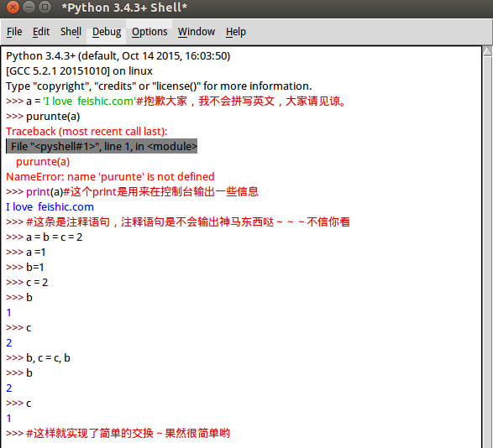Place cursor on the 'a = b = c = 2' line
This screenshot has width=493, height=448.
pos(44,237)
